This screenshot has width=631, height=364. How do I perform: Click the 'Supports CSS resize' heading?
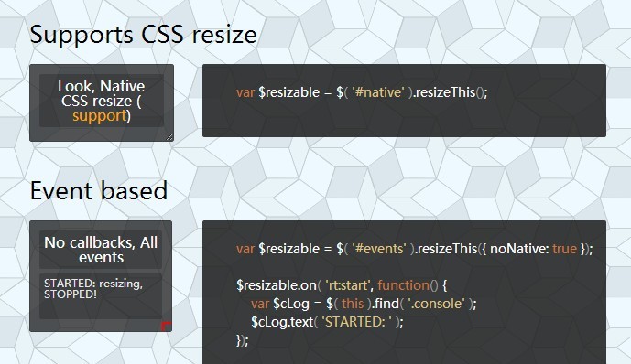tap(143, 35)
